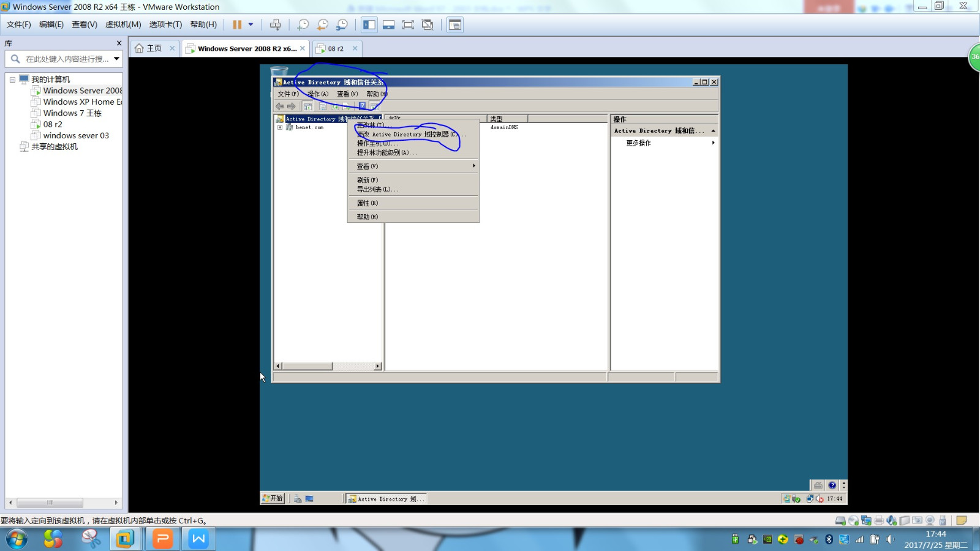Revert VM to previous snapshot
980x551 pixels.
coord(323,24)
